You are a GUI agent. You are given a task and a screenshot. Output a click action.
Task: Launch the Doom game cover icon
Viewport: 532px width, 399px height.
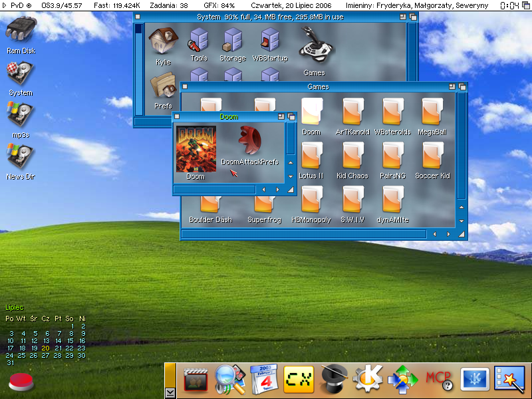[x=196, y=149]
